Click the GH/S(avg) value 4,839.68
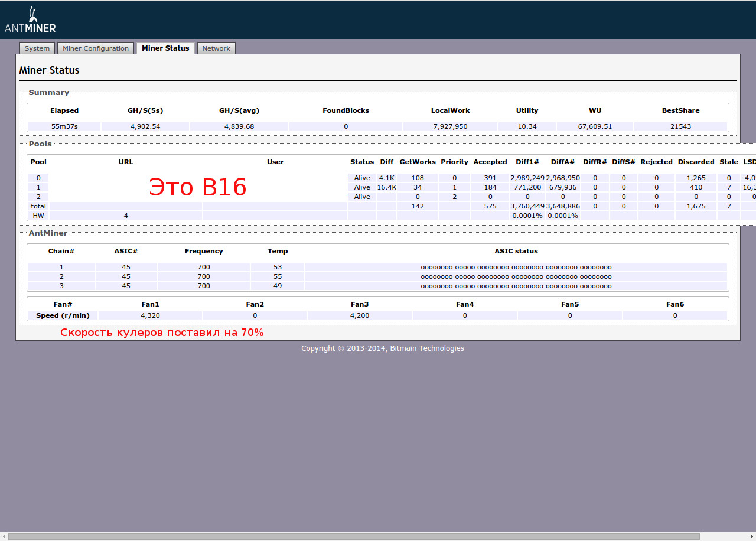Viewport: 756px width, 541px height. (x=239, y=126)
